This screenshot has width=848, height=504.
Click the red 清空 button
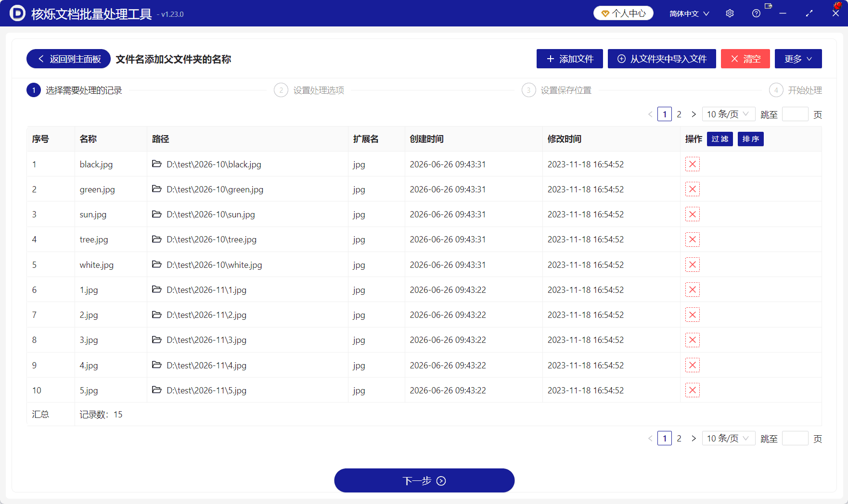745,59
